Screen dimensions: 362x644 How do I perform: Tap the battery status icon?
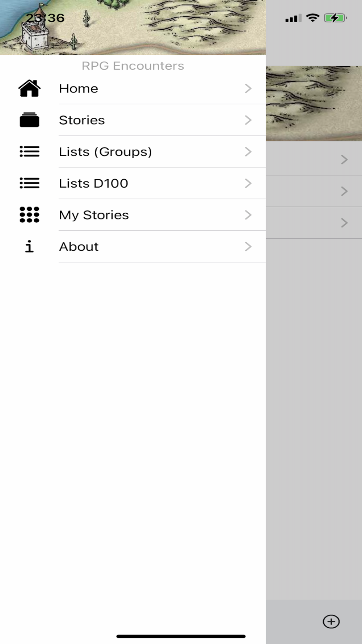[335, 18]
